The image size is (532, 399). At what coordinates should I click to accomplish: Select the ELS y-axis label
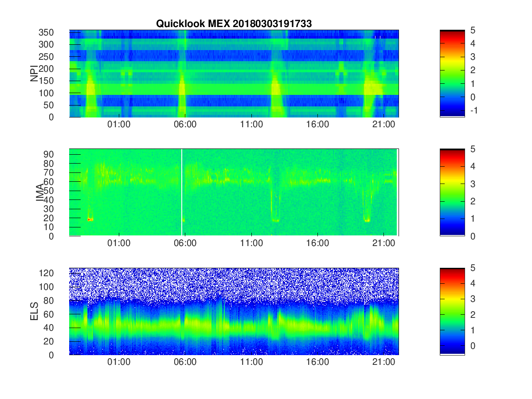click(34, 311)
